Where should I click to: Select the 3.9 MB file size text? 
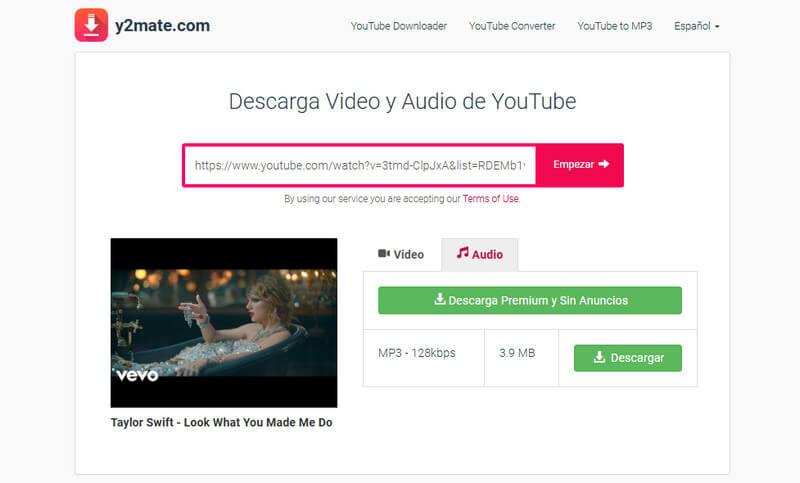click(517, 353)
